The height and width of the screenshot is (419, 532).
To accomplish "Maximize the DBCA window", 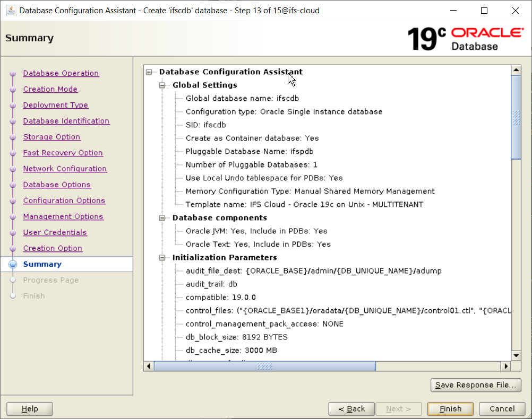I will pyautogui.click(x=484, y=11).
